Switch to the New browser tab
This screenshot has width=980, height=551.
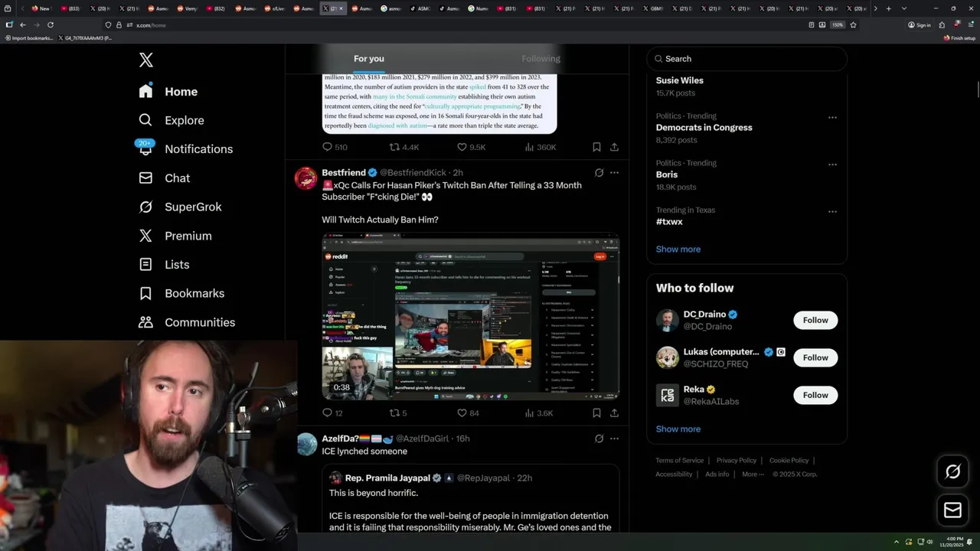41,8
